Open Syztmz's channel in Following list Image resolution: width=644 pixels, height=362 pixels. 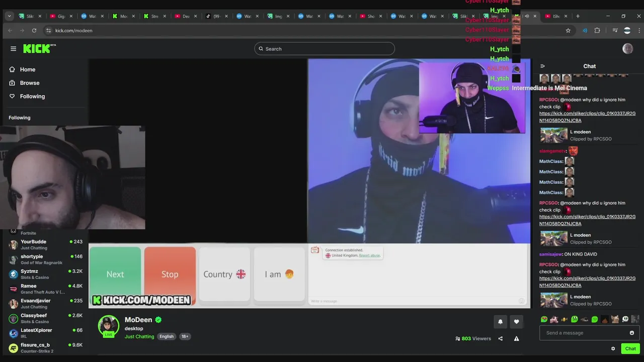click(x=45, y=274)
